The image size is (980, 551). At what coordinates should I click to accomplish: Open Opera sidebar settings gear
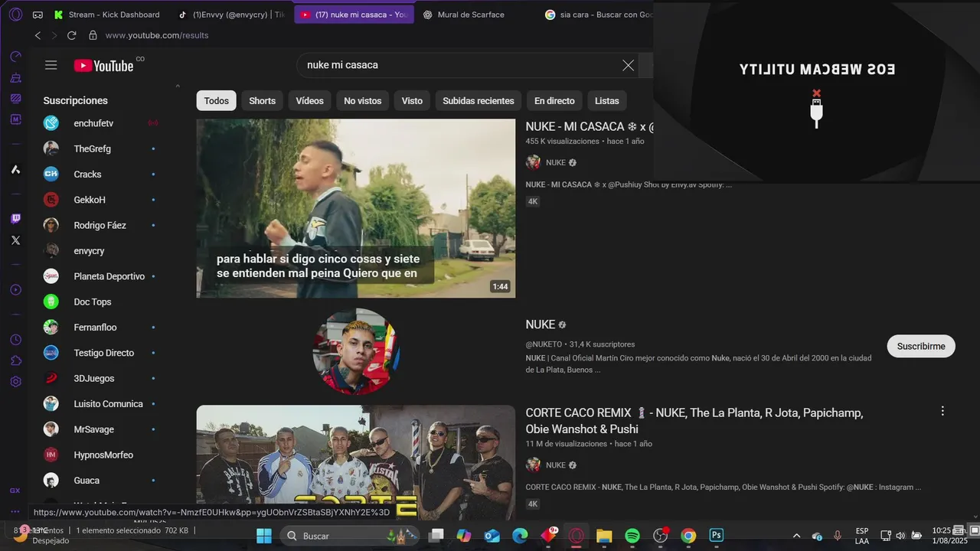[15, 381]
